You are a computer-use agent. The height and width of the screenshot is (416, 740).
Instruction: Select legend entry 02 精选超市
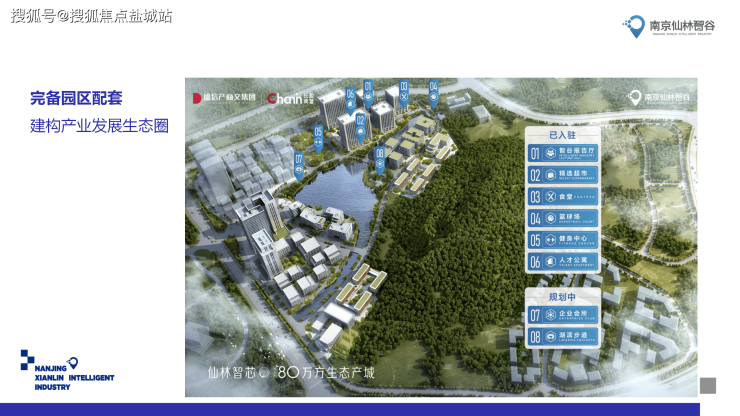pyautogui.click(x=563, y=175)
